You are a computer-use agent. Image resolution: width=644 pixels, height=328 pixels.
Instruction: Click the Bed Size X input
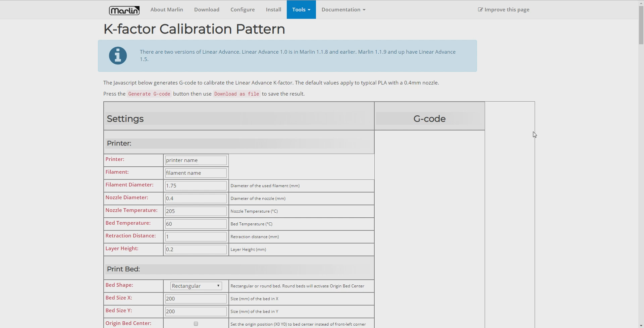point(196,299)
